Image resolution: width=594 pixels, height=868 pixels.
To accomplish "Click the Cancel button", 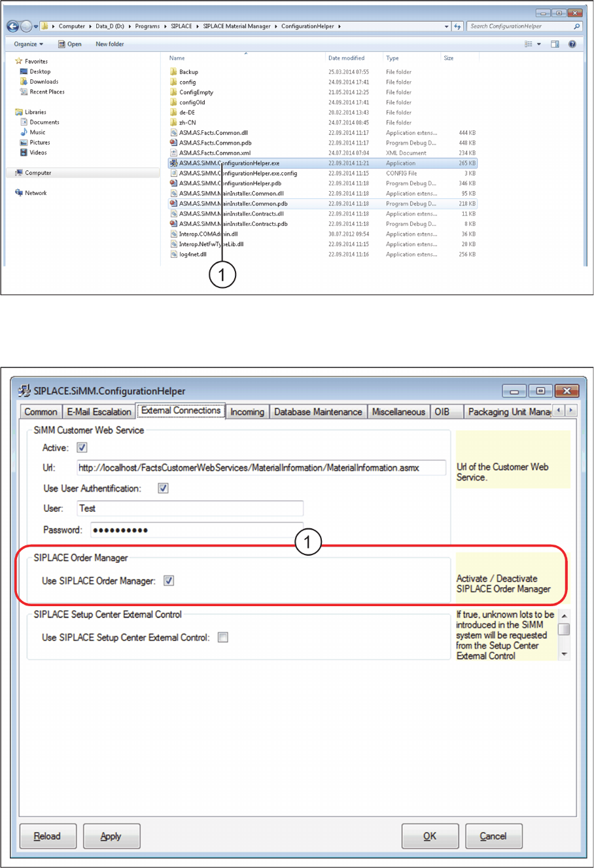I will coord(493,836).
